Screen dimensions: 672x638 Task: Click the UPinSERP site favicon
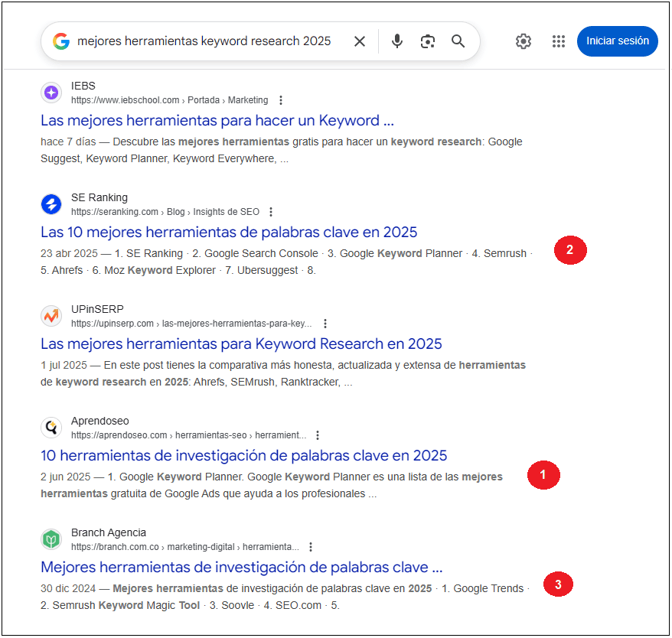[51, 315]
